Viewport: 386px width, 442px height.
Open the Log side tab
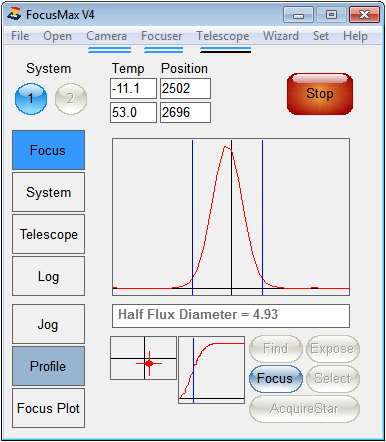48,276
